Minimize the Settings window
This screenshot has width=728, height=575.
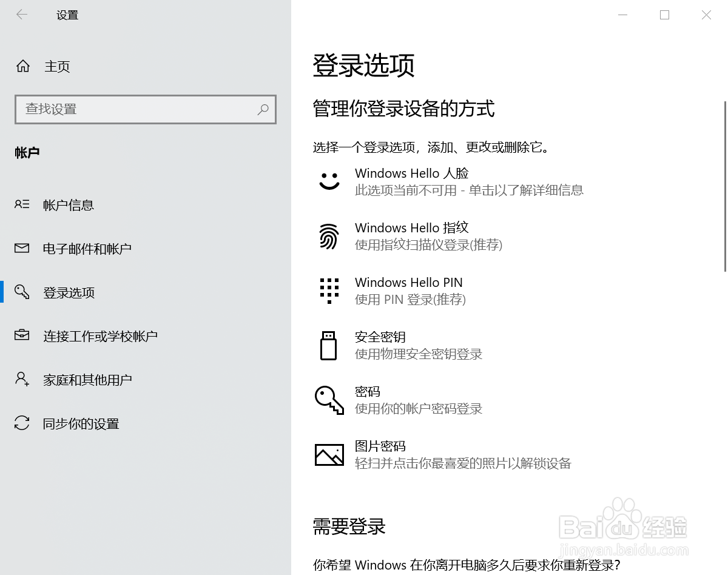[622, 15]
